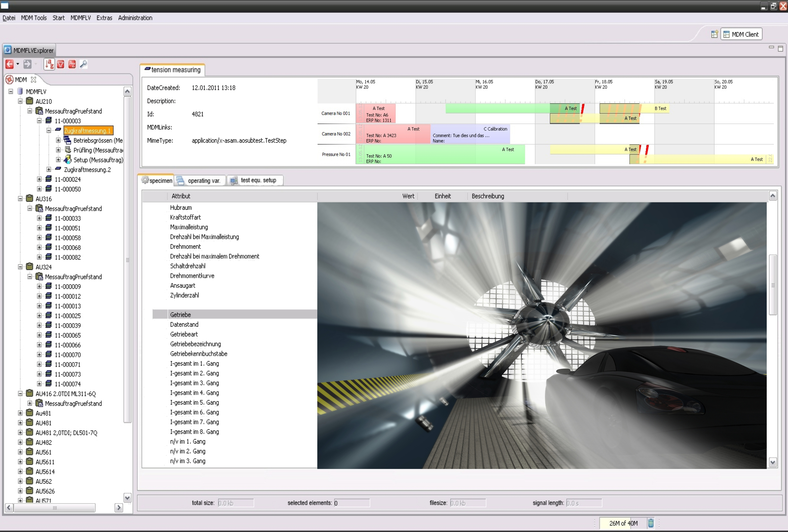This screenshot has width=788, height=532.
Task: Open the Administration menu
Action: point(135,18)
